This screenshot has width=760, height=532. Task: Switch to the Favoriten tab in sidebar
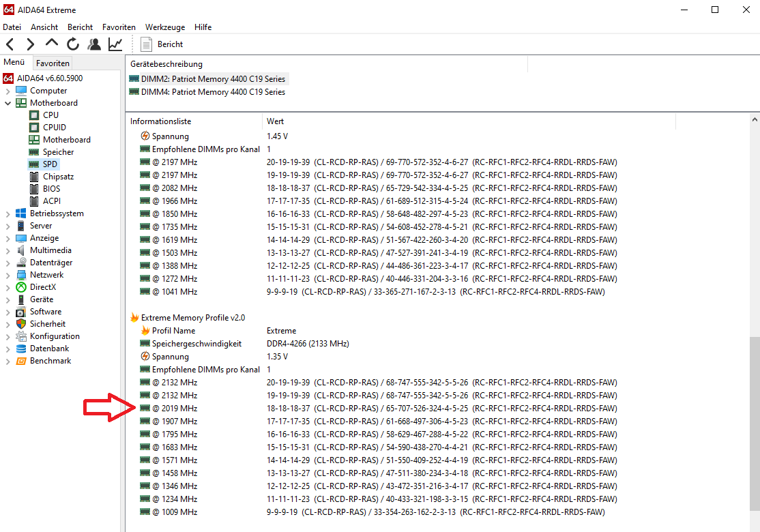[53, 63]
